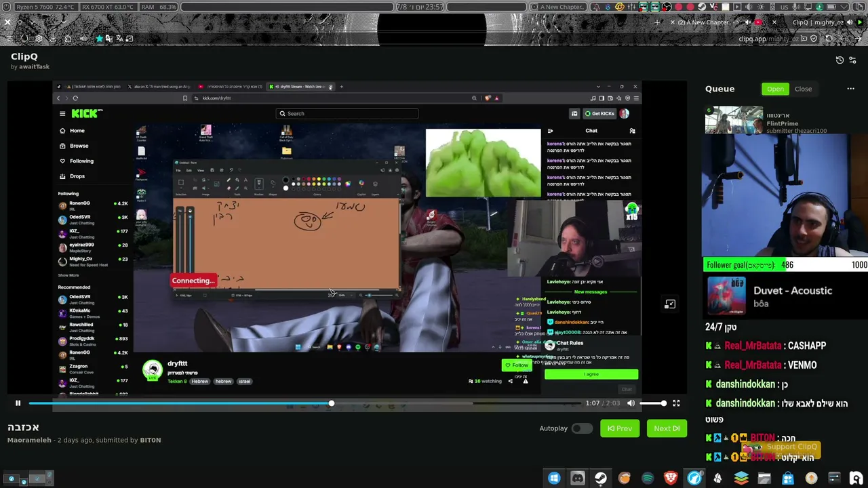Open a new browser tab
Viewport: 868px width, 488px height.
tap(656, 22)
